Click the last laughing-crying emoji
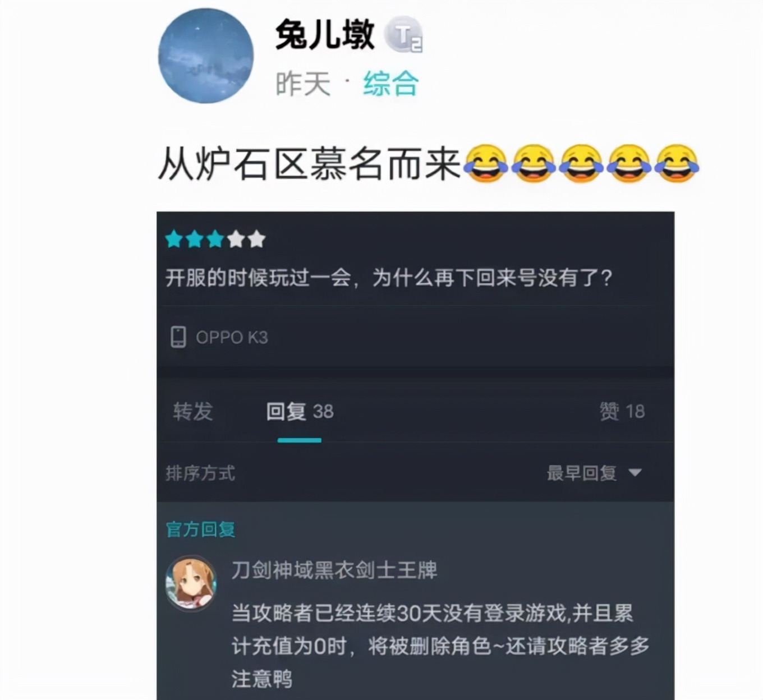The image size is (763, 700). coord(677,164)
